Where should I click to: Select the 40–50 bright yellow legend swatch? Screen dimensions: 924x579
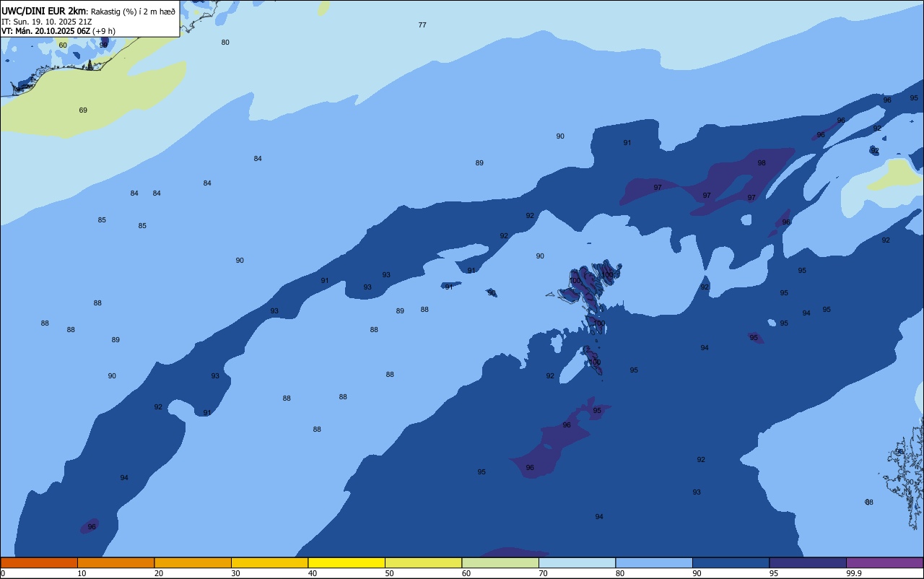346,562
